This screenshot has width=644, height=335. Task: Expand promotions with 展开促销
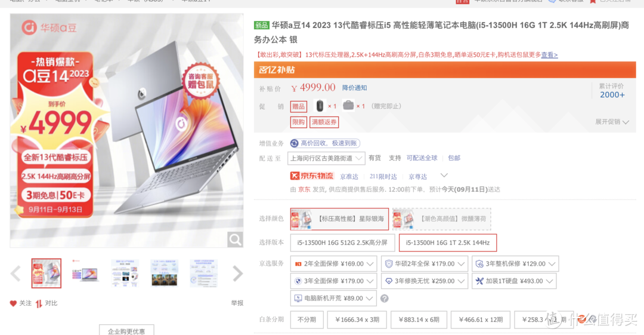click(612, 122)
